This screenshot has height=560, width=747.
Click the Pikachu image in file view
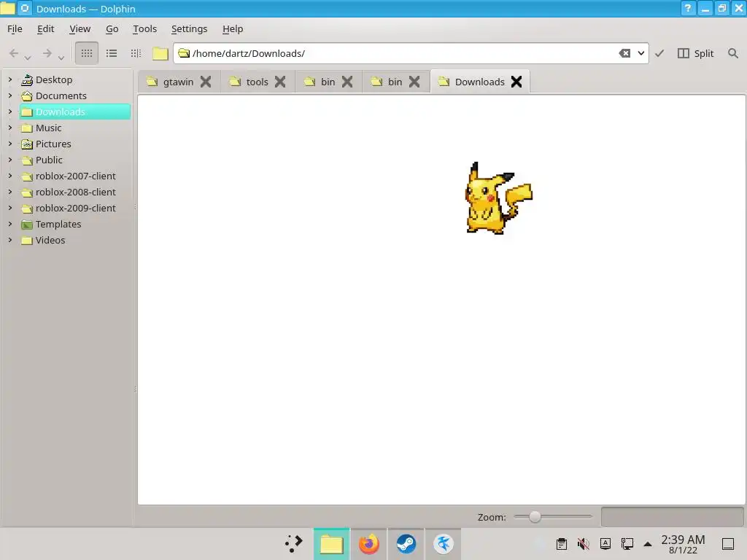498,198
